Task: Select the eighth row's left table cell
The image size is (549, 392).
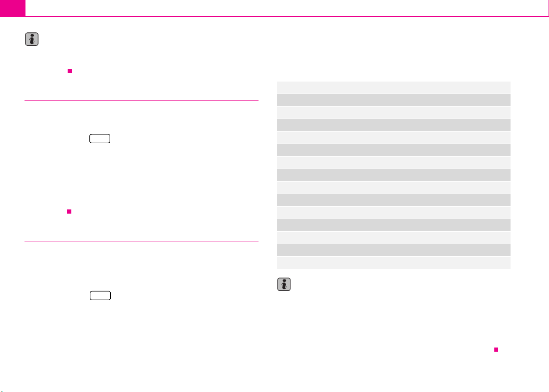Action: coord(335,175)
